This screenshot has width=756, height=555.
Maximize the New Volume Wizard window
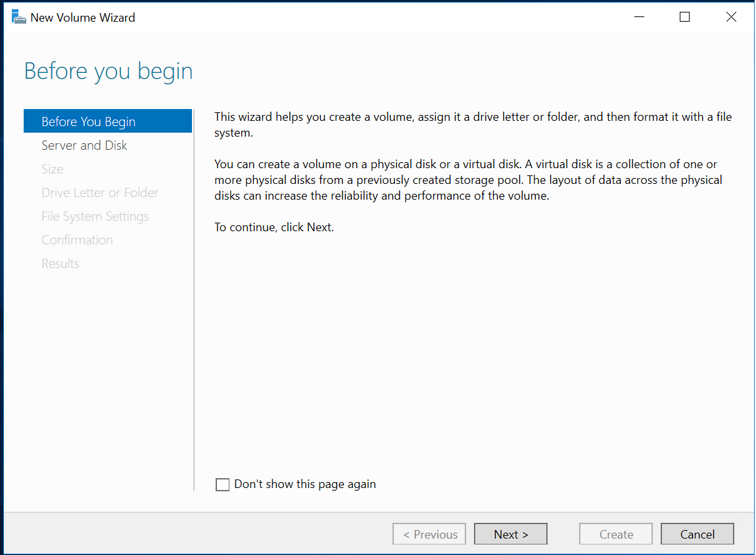(x=684, y=17)
